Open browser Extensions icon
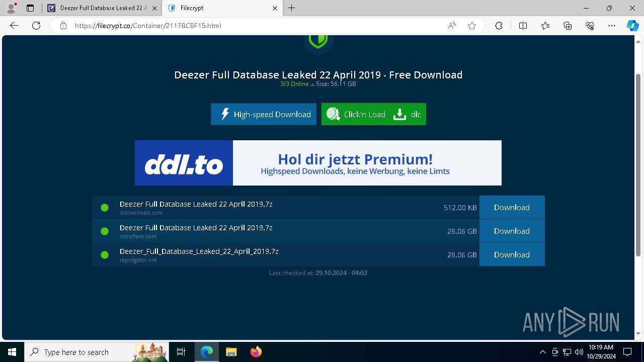 pos(499,26)
